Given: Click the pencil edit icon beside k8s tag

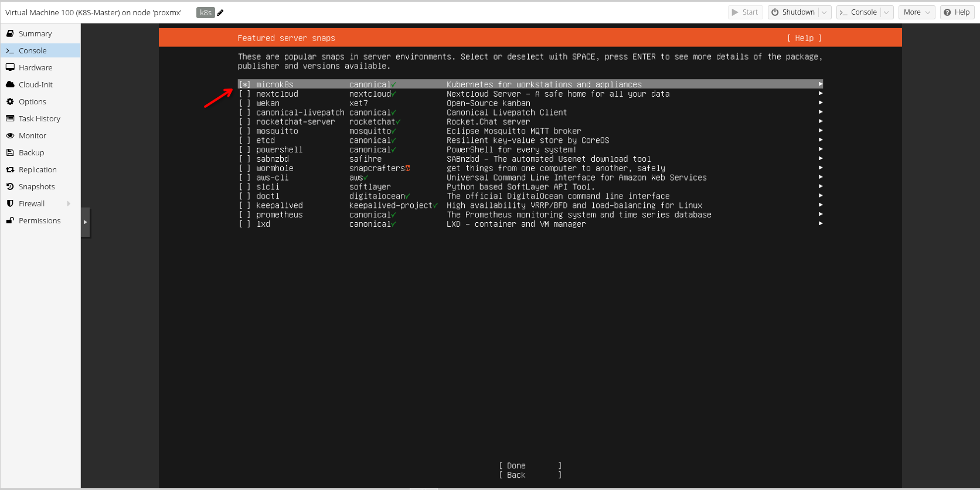Looking at the screenshot, I should tap(220, 12).
